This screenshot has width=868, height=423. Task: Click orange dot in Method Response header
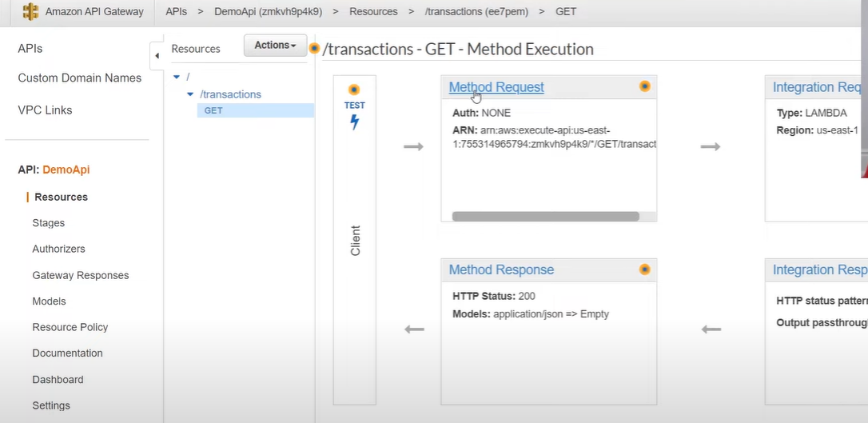click(x=644, y=269)
